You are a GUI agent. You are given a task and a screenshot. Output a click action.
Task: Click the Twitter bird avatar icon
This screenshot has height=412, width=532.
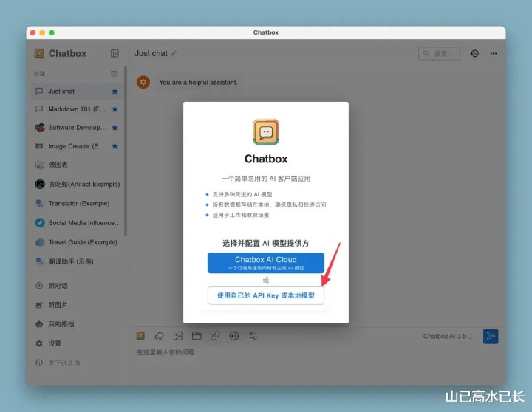click(x=40, y=223)
